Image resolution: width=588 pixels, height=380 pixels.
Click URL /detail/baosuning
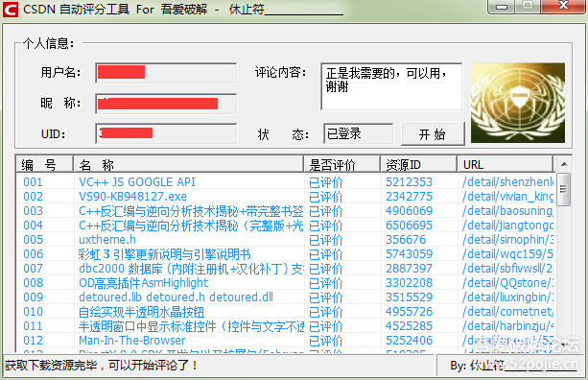pos(507,211)
